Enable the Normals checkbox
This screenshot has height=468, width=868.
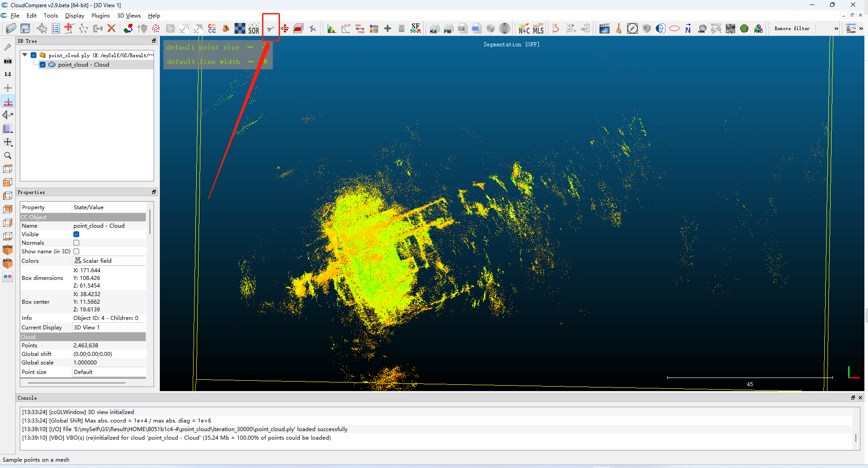click(77, 243)
